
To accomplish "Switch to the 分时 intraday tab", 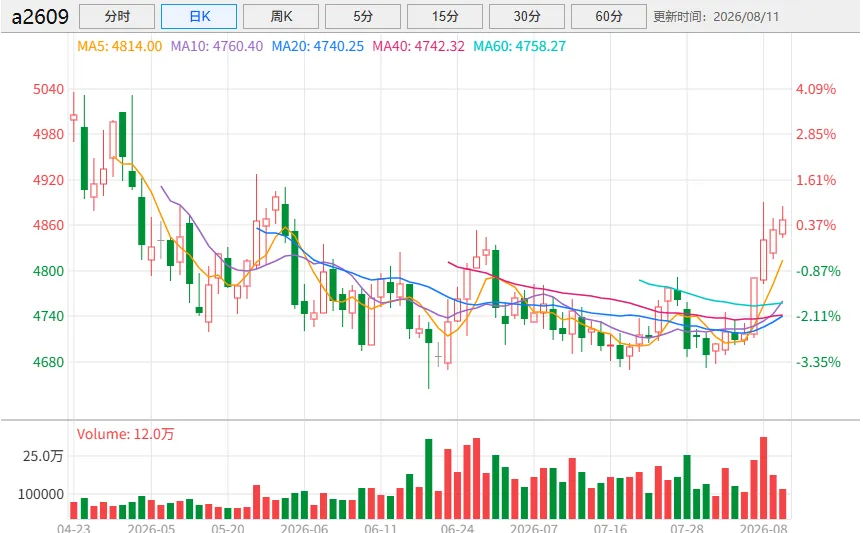I will (117, 17).
